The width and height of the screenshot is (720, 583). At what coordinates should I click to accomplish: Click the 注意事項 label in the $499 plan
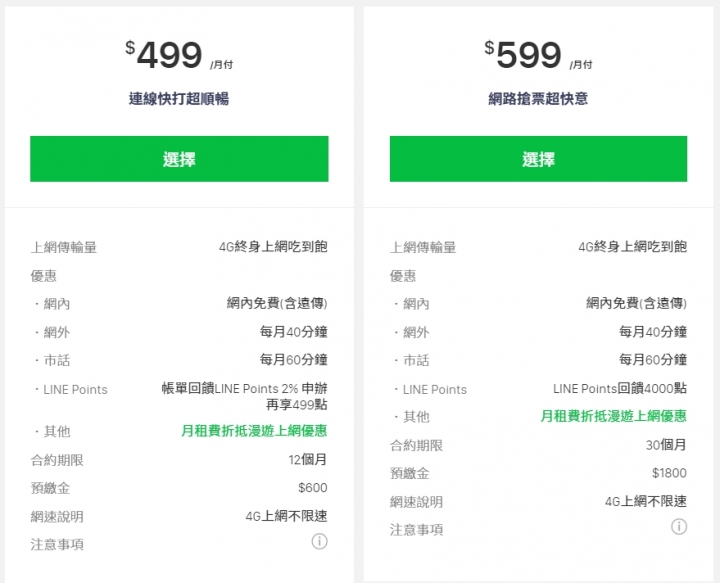coord(57,544)
